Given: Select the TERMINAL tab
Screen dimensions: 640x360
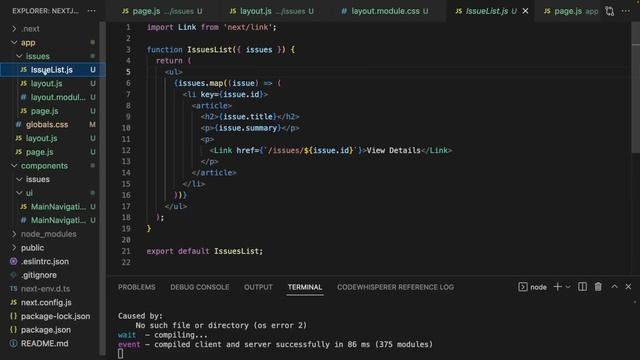Looking at the screenshot, I should click(305, 287).
